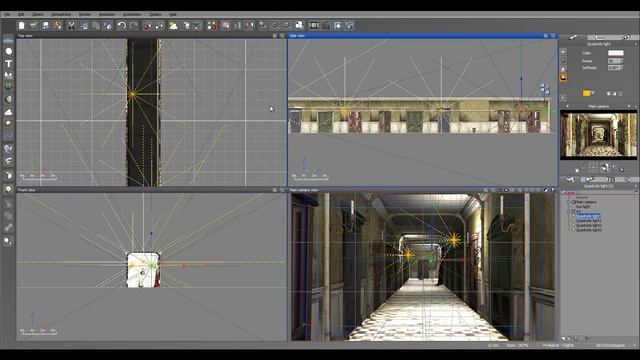Select the water/terrain tool in left toolbar

tap(8, 40)
